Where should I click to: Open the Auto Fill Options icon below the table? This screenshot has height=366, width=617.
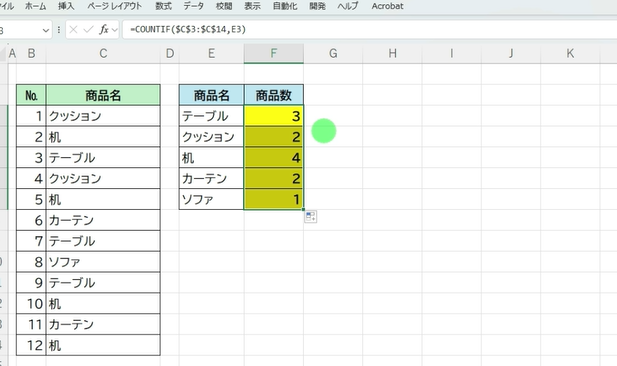(x=310, y=217)
